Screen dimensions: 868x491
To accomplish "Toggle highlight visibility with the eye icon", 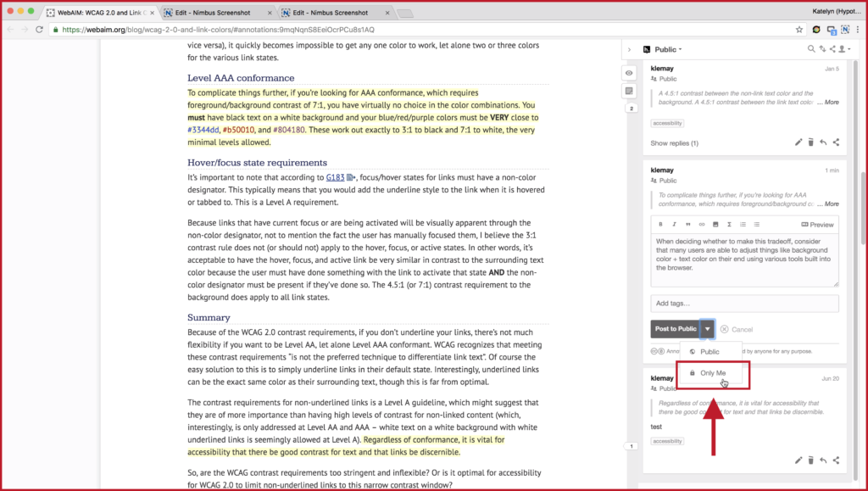I will 629,73.
